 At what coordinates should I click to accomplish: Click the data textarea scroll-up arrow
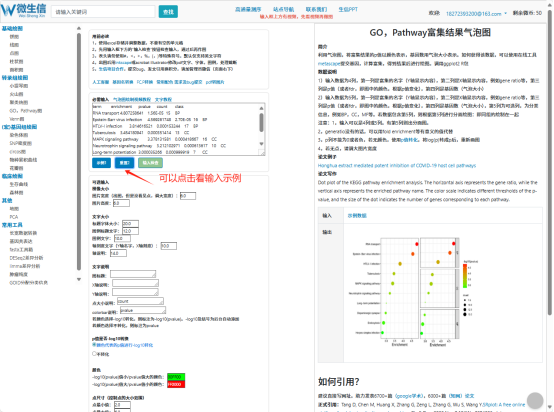[261, 108]
